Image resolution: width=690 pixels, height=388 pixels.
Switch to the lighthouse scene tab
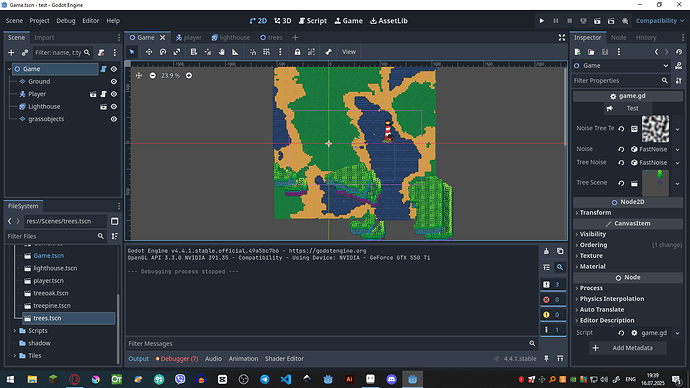[x=231, y=38]
